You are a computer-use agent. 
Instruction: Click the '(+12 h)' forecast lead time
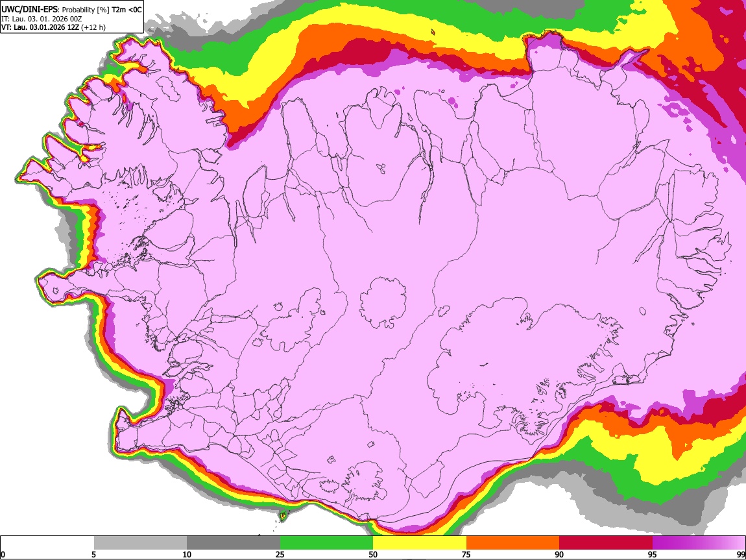[x=93, y=27]
